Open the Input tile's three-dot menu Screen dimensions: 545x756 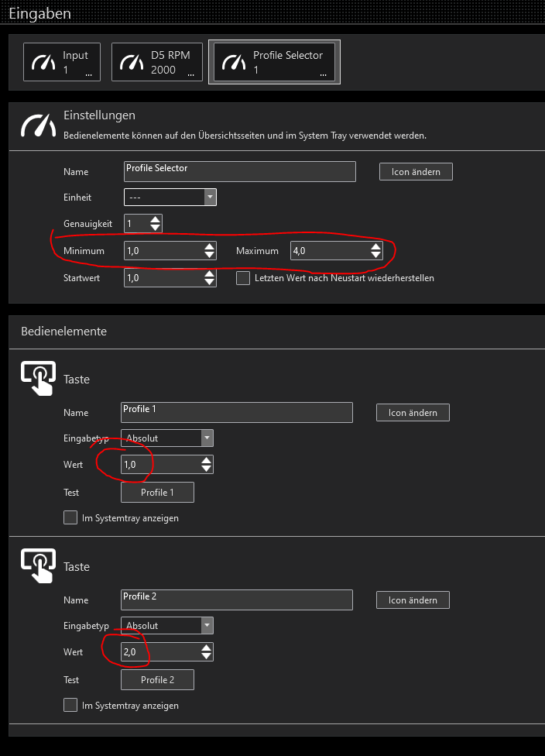[x=89, y=75]
